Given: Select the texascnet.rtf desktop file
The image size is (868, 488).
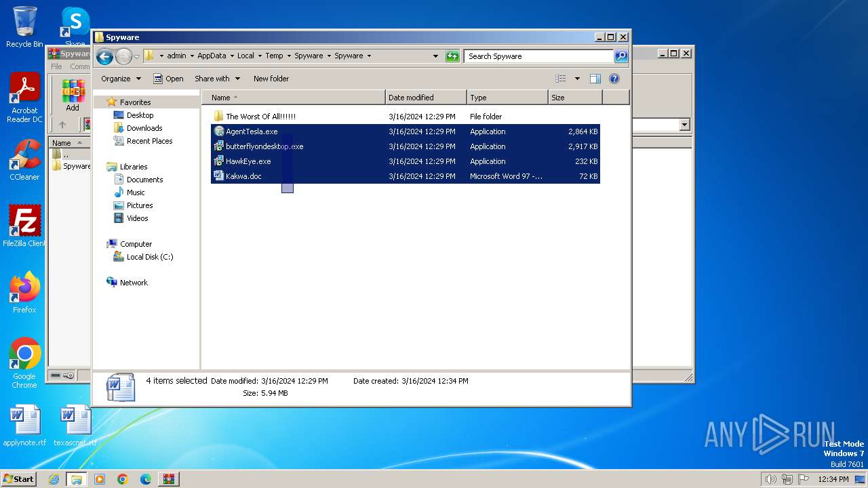Looking at the screenshot, I should (75, 426).
